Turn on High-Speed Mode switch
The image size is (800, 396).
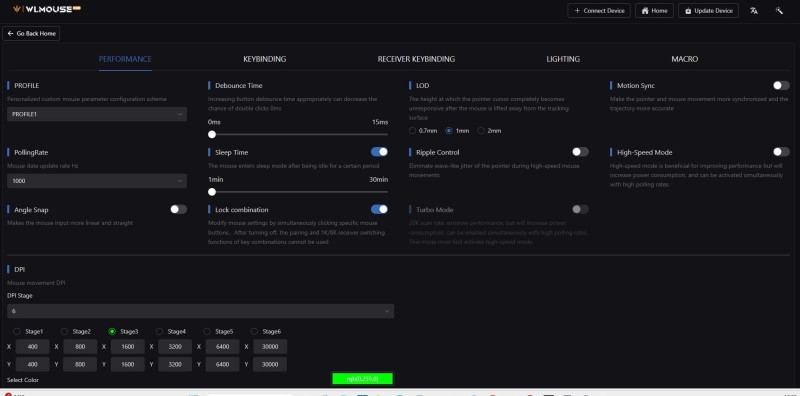[x=781, y=152]
